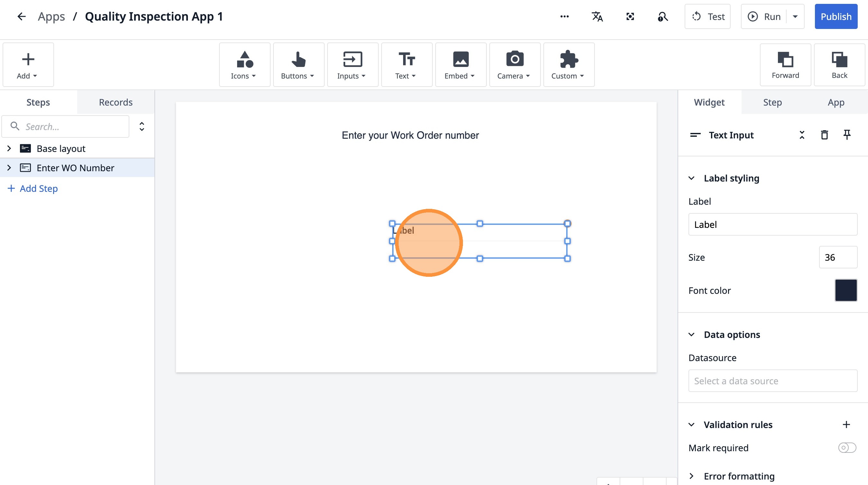Expand the Error formatting section
868x485 pixels.
[x=691, y=476]
